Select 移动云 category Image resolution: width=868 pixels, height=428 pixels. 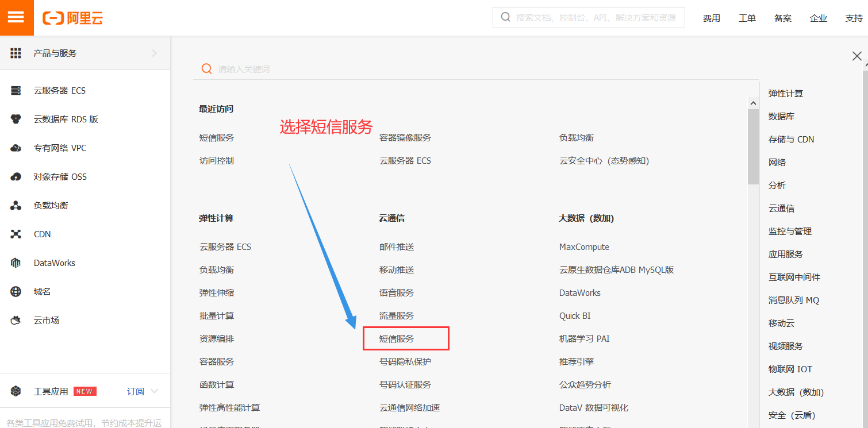pyautogui.click(x=782, y=323)
